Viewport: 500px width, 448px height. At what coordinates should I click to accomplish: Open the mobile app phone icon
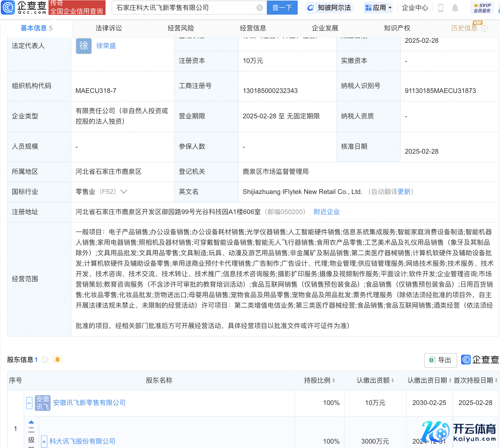[x=440, y=8]
